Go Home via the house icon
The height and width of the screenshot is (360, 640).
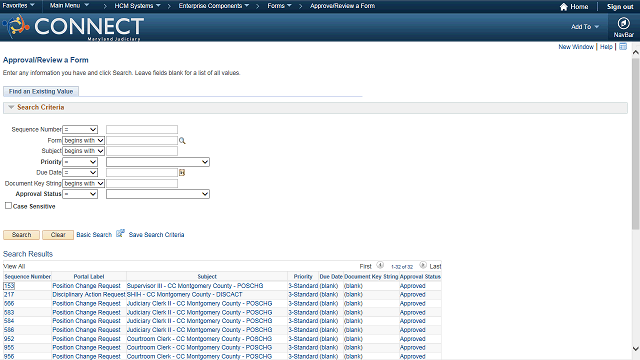[x=564, y=7]
